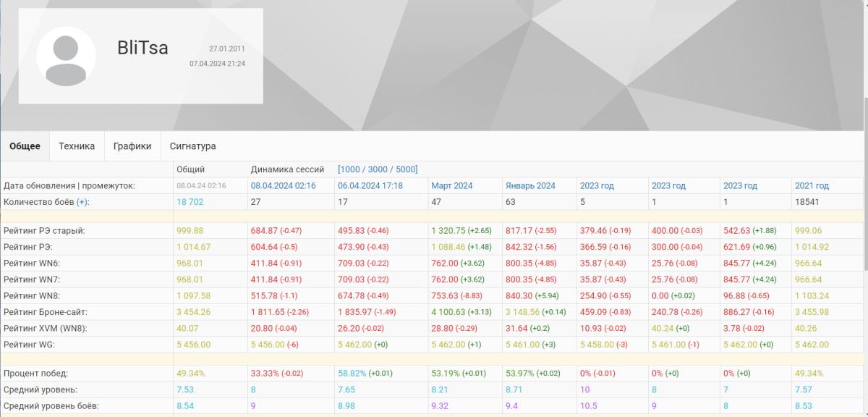Click the Динамика сессий column header

[287, 169]
